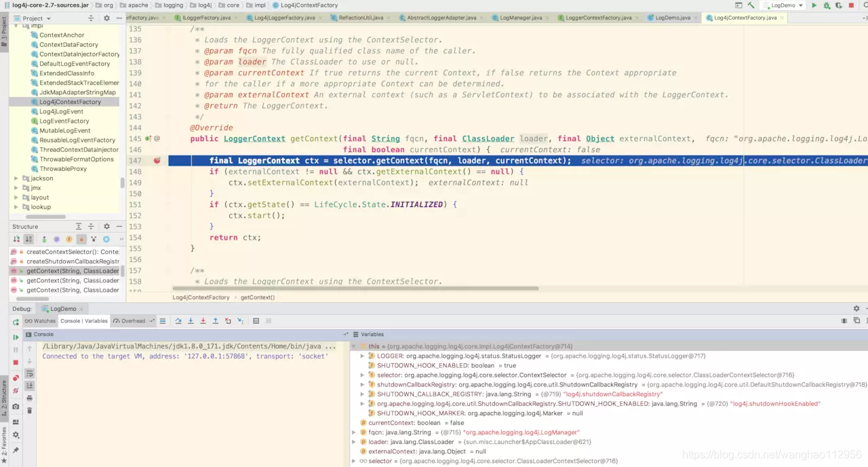Toggle Show non-public members in Structure

click(81, 239)
